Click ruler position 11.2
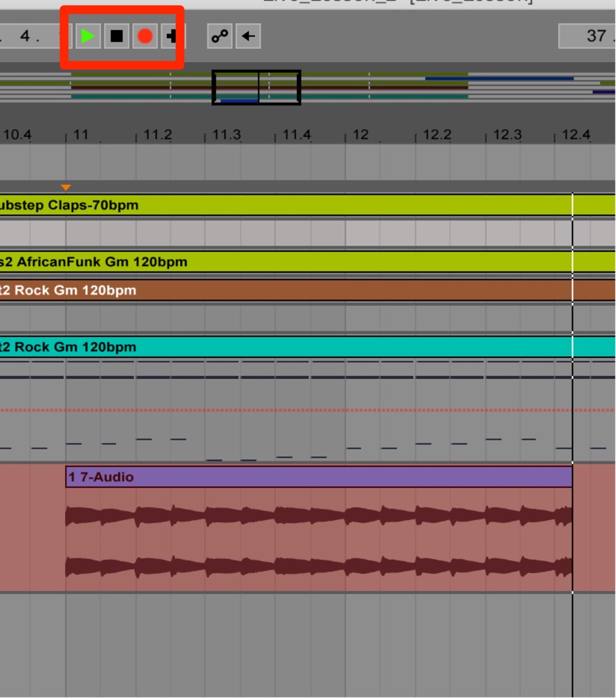This screenshot has width=616, height=698. coord(158,135)
